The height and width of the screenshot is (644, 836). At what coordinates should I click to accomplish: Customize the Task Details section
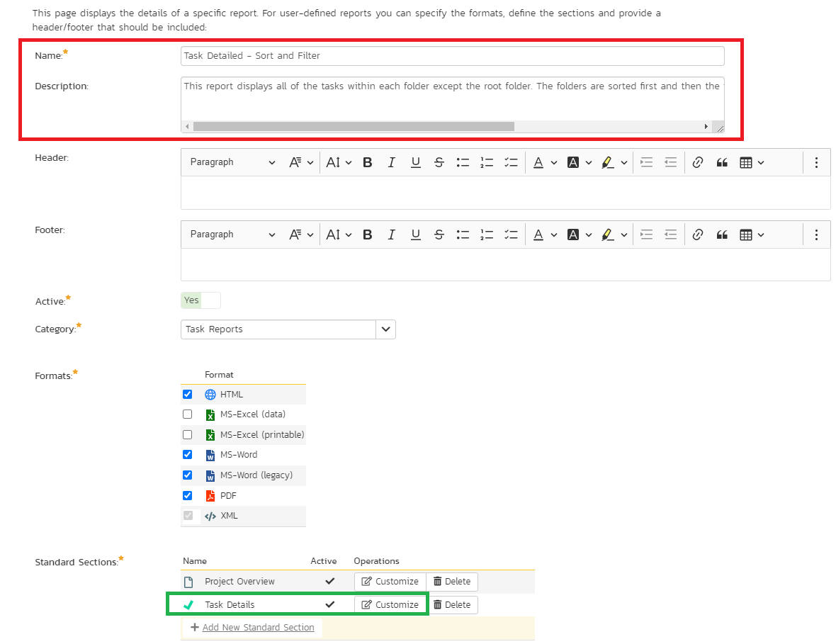[x=390, y=605]
